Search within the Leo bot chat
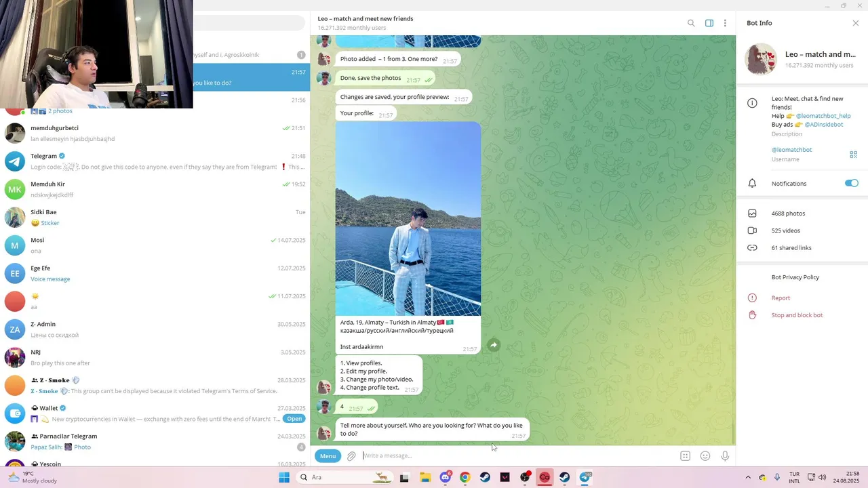Image resolution: width=868 pixels, height=488 pixels. [x=691, y=23]
